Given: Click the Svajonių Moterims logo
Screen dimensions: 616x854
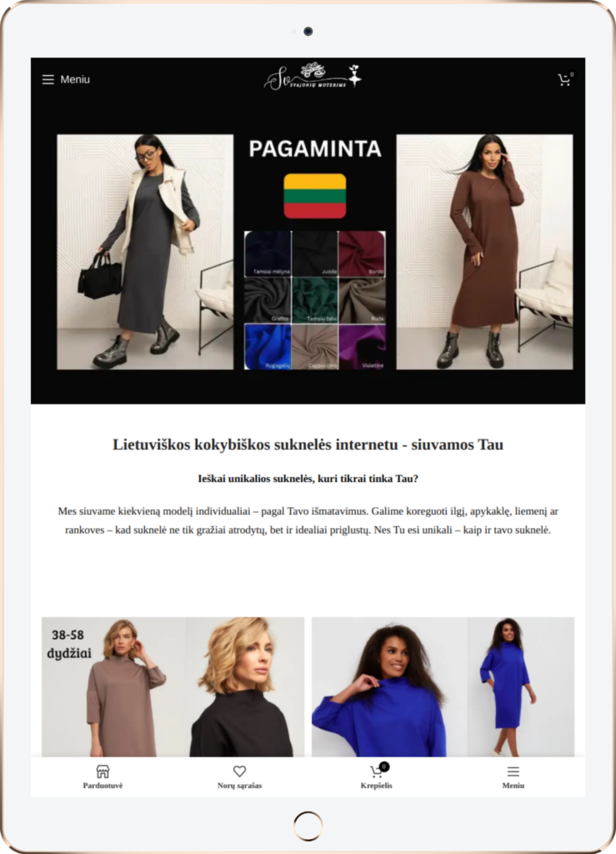Looking at the screenshot, I should click(313, 77).
